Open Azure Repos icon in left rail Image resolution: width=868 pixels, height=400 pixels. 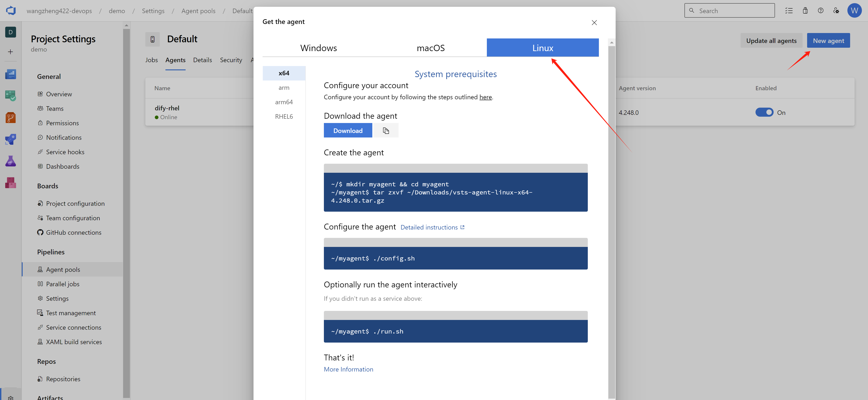click(10, 118)
